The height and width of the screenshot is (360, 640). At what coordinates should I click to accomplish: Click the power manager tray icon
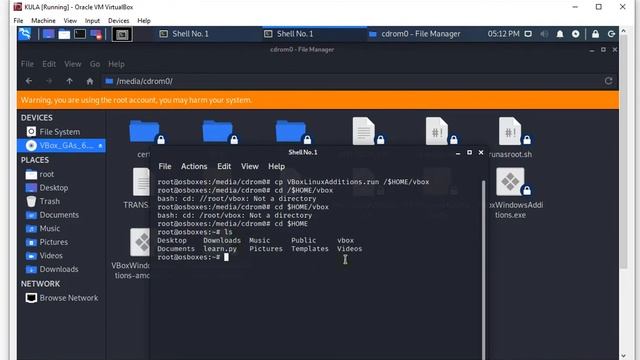(576, 34)
